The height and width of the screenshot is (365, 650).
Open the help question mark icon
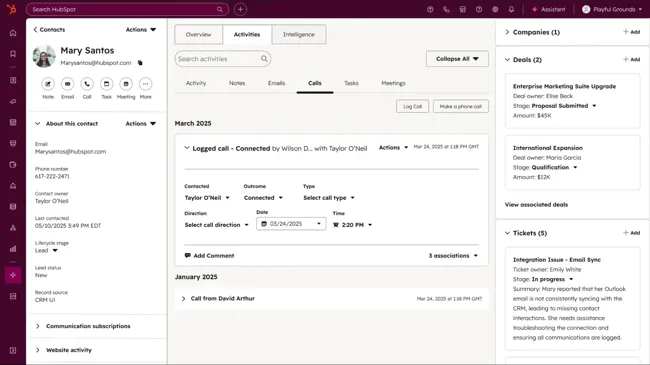click(479, 9)
